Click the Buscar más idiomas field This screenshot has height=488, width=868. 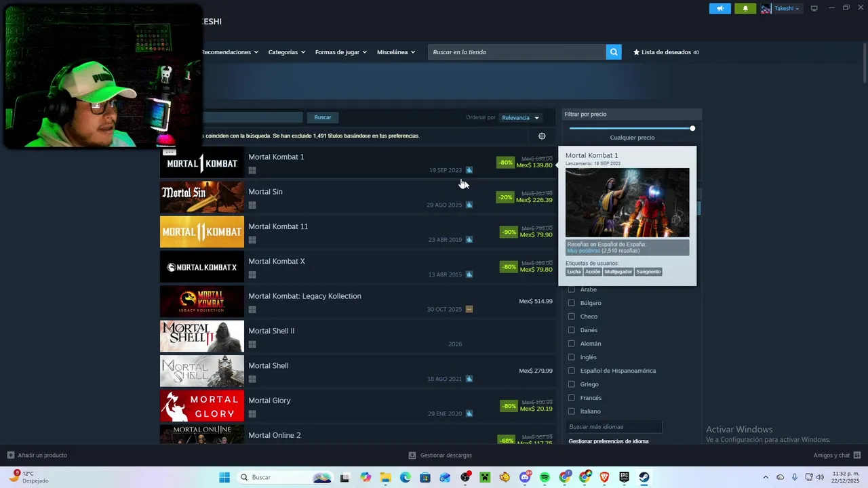(x=614, y=427)
